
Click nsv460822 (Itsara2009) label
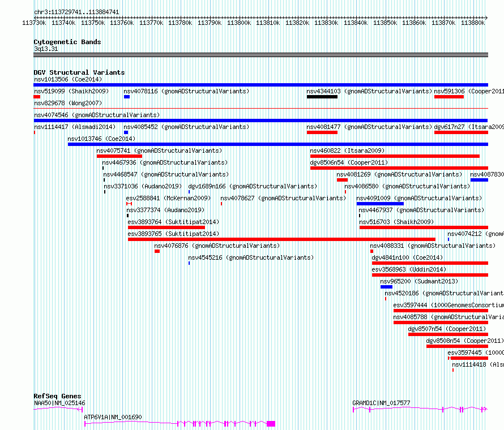[347, 150]
